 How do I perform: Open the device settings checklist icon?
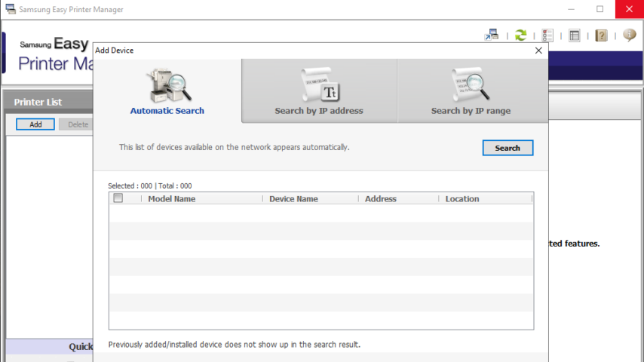[547, 35]
